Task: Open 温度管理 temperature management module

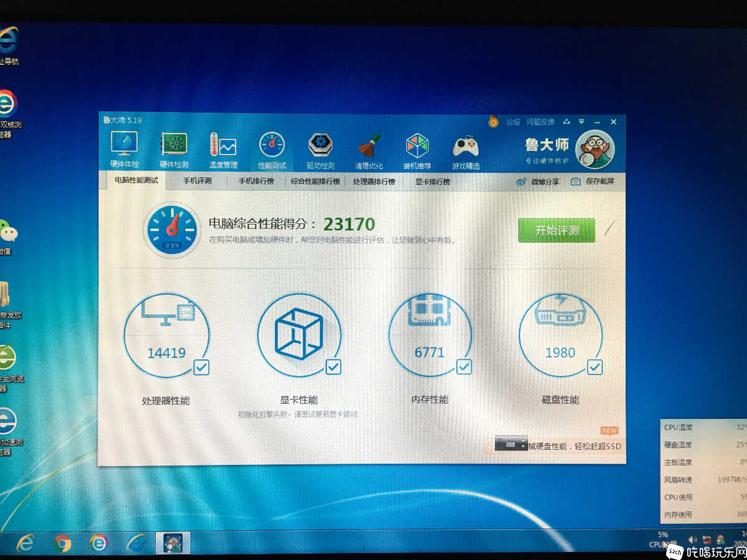Action: pyautogui.click(x=223, y=151)
